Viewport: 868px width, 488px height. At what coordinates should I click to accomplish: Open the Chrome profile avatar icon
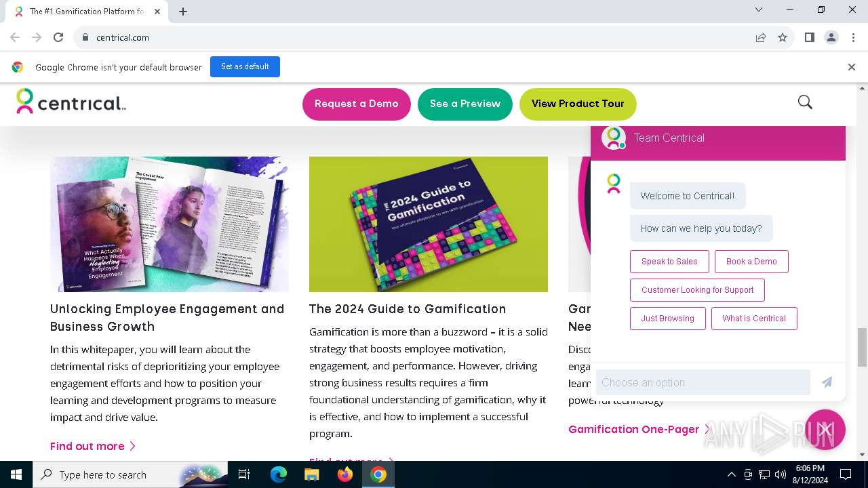831,37
